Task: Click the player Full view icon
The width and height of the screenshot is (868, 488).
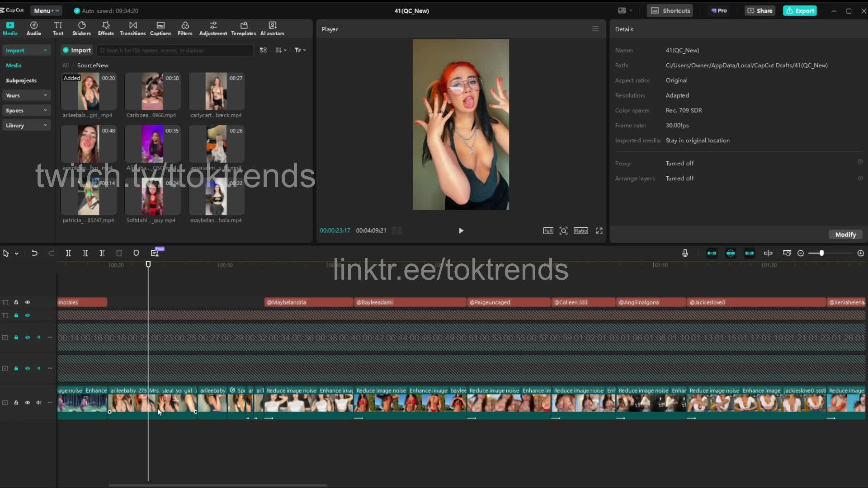Action: tap(548, 230)
